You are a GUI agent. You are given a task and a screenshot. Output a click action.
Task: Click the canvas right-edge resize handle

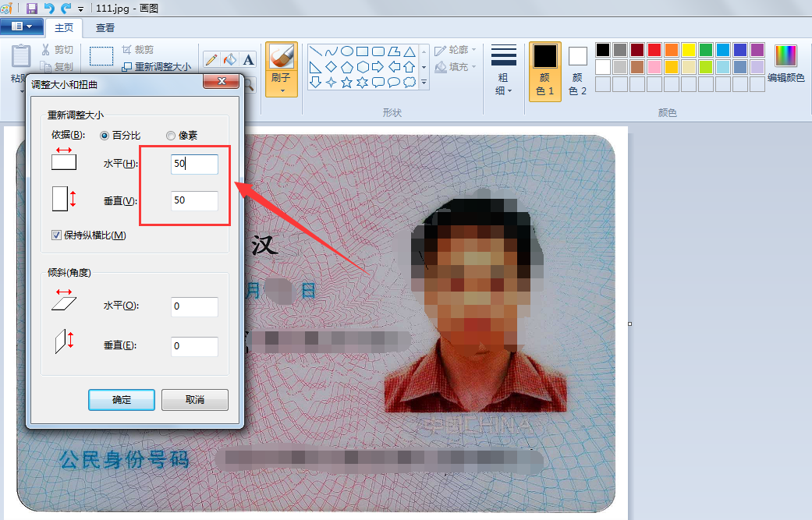[x=629, y=324]
